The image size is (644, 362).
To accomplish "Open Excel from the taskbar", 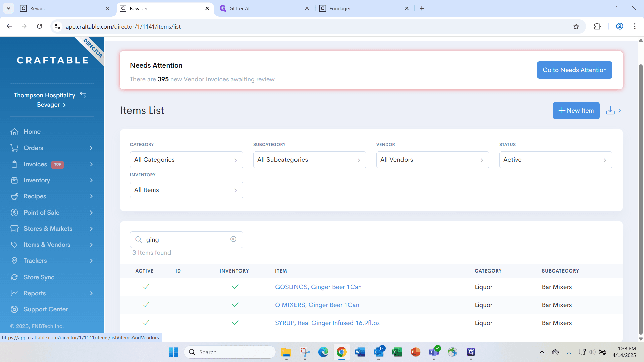I will pyautogui.click(x=397, y=352).
